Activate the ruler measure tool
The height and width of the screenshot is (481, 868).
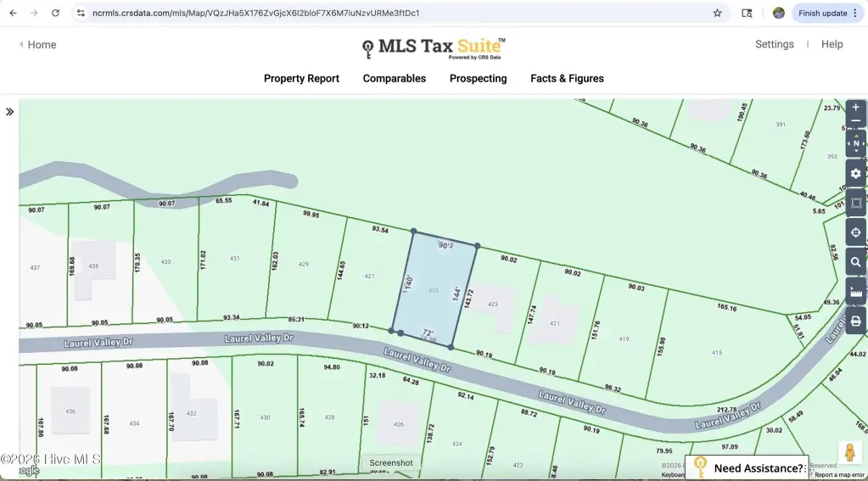coord(856,292)
